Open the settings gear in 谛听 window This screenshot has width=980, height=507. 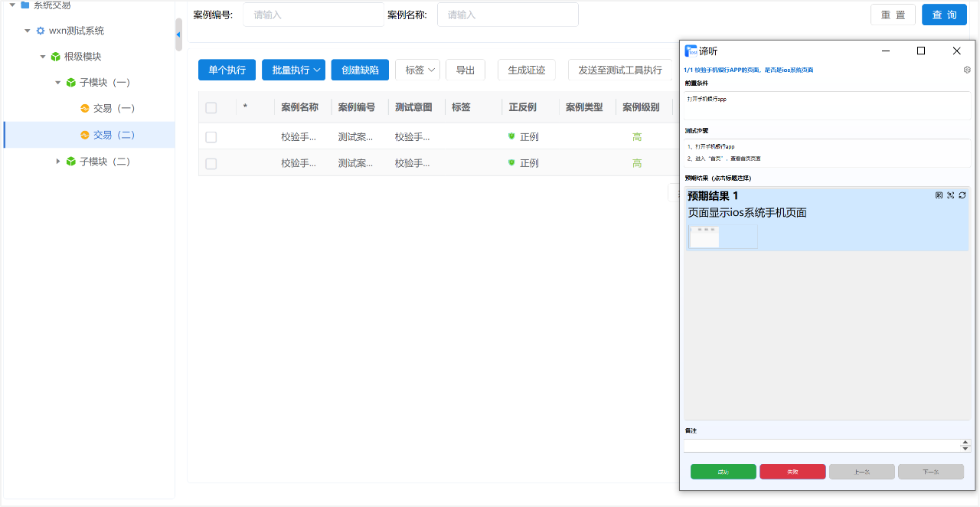(x=967, y=70)
